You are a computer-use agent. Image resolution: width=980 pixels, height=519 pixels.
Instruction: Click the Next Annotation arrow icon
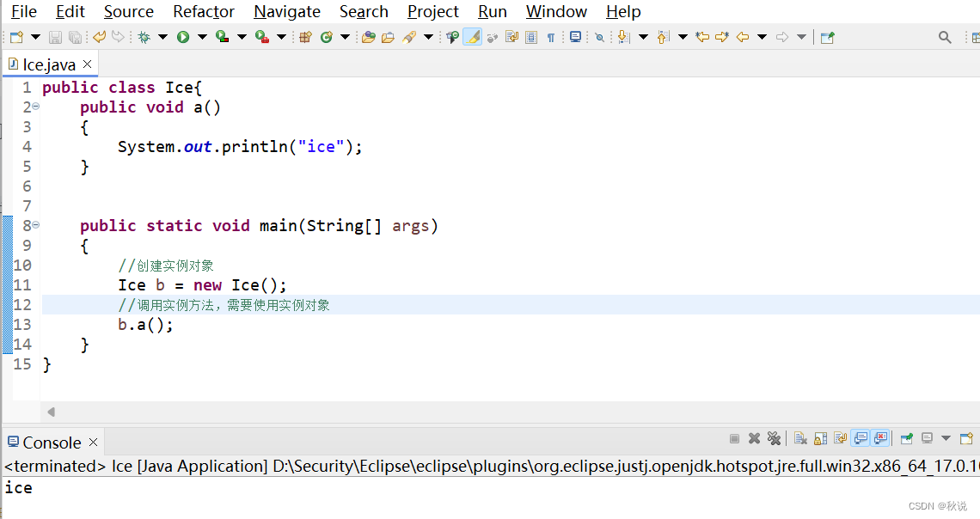pos(624,38)
